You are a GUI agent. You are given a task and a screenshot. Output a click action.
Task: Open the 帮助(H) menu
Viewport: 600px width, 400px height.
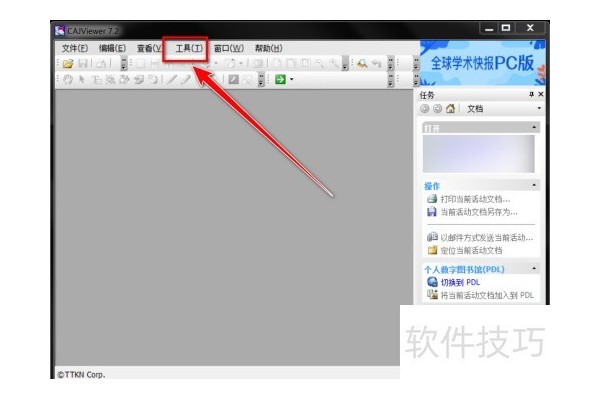point(269,48)
